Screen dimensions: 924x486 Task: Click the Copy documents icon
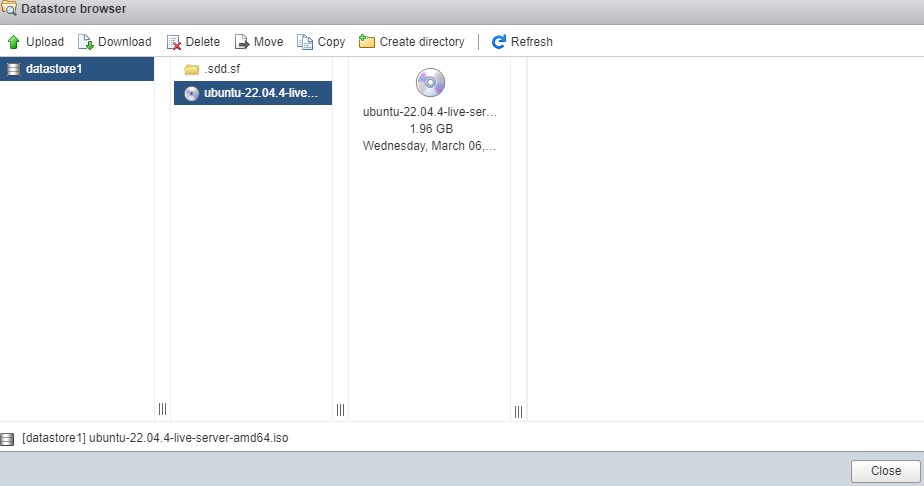tap(305, 42)
